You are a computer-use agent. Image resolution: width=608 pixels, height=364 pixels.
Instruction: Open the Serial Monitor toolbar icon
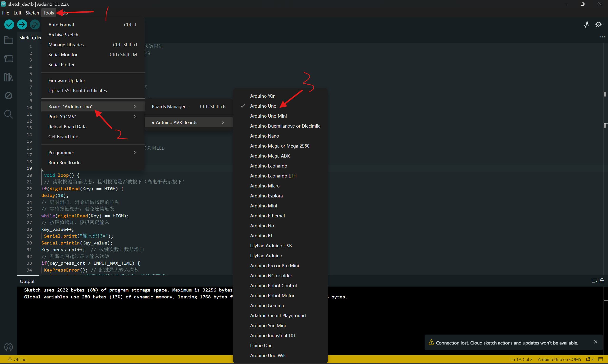coord(599,24)
